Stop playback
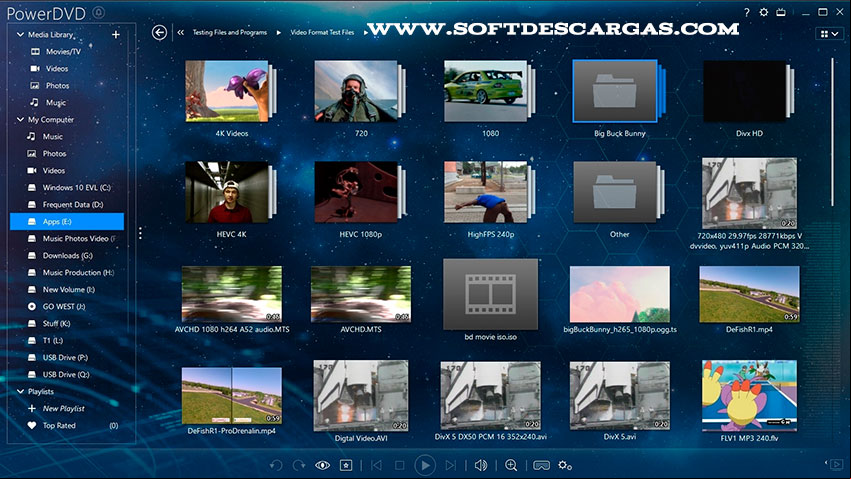Image resolution: width=851 pixels, height=479 pixels. point(399,465)
